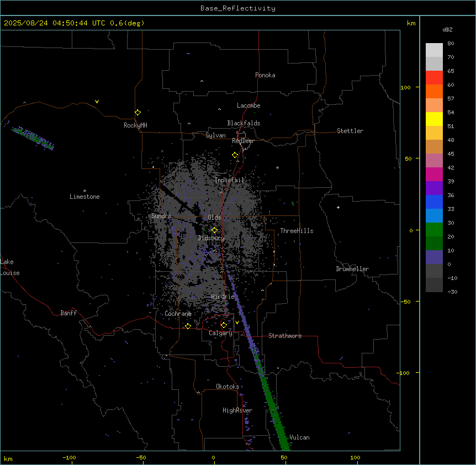This screenshot has height=465, width=476.
Task: Click the Drumheller town label
Action: [x=352, y=269]
